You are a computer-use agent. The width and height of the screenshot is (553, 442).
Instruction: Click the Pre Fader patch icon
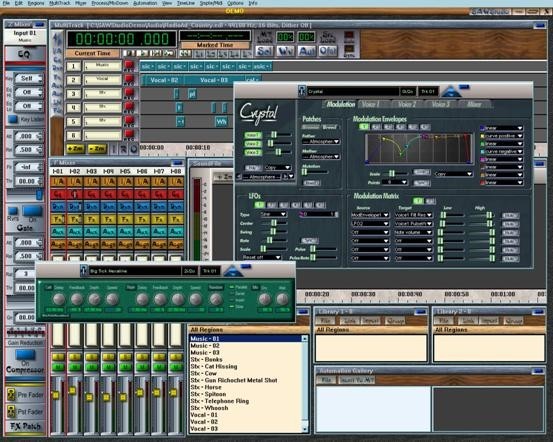click(x=11, y=395)
